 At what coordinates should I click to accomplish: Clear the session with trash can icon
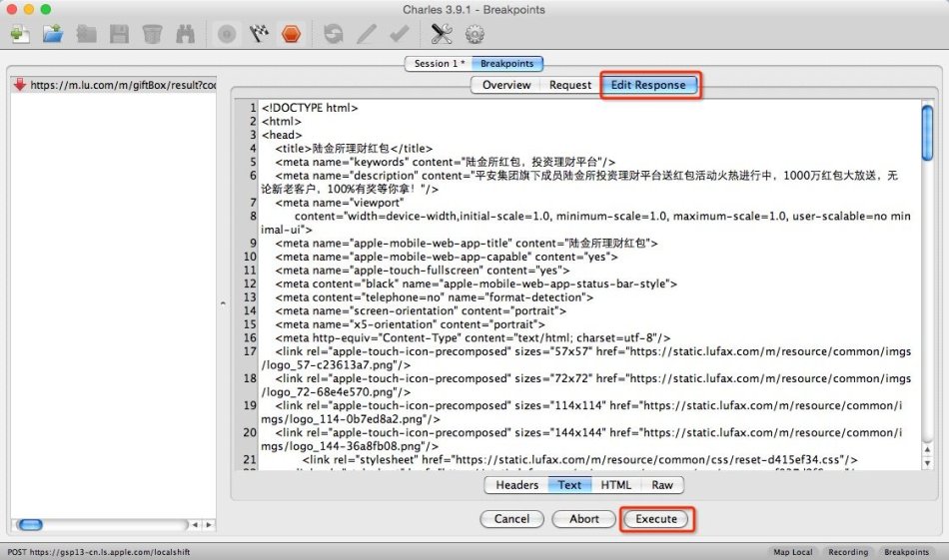[152, 34]
